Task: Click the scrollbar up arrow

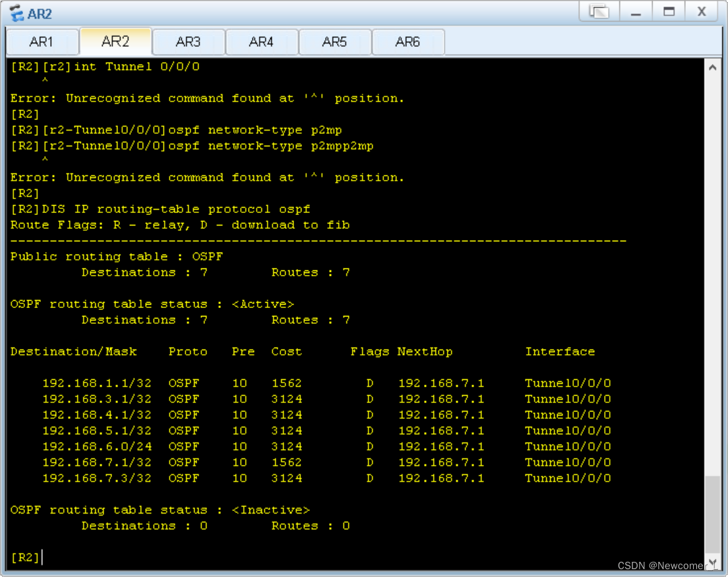Action: coord(713,66)
